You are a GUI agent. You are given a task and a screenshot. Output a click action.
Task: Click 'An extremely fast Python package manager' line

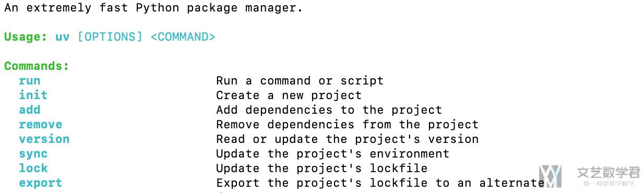click(x=153, y=8)
